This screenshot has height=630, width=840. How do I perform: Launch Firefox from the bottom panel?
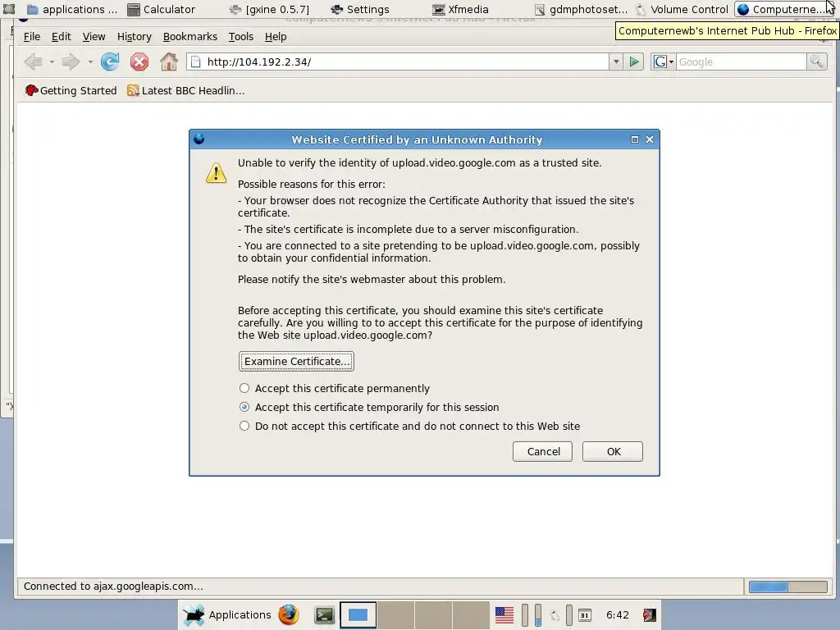289,615
